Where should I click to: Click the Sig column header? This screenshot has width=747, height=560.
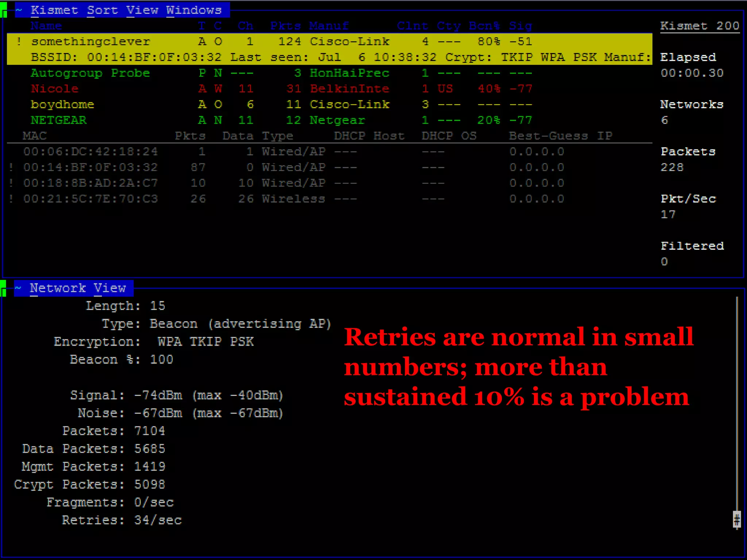click(520, 26)
